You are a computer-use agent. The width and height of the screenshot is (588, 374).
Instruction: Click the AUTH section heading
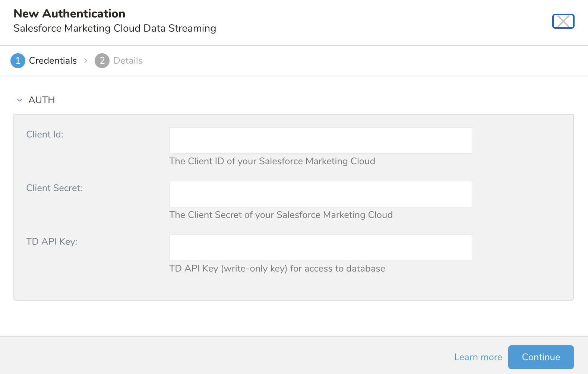pos(42,100)
